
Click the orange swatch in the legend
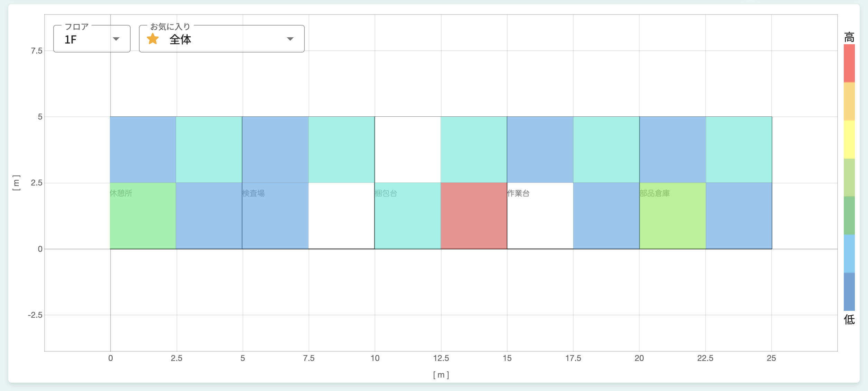849,101
